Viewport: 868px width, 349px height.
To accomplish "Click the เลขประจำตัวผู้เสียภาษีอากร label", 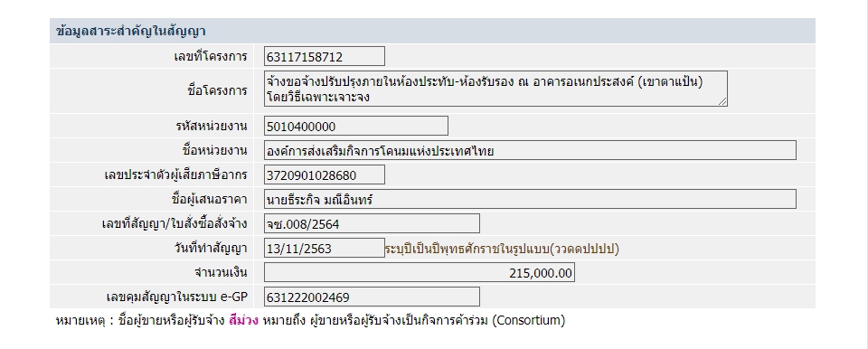I will click(x=175, y=175).
